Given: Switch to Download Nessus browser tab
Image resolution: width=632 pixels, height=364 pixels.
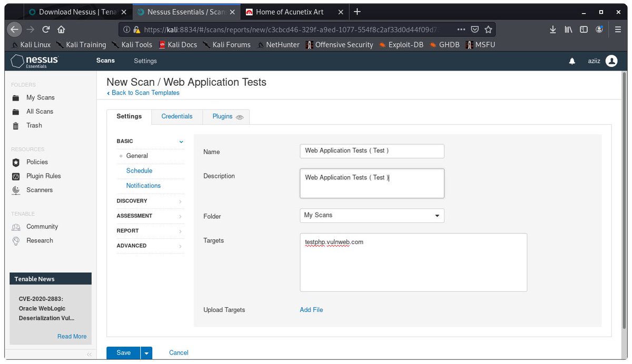Looking at the screenshot, I should pos(77,12).
